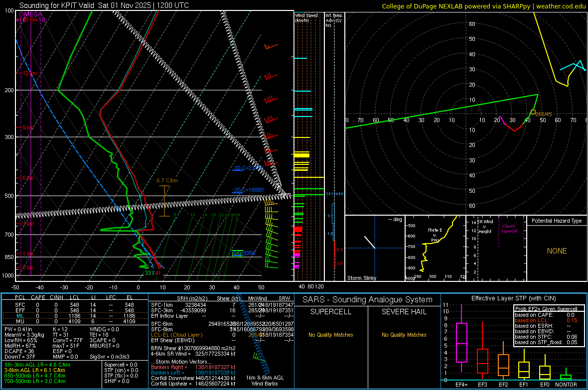
Task: Click the ConvT = 77F value
Action: pos(68,341)
